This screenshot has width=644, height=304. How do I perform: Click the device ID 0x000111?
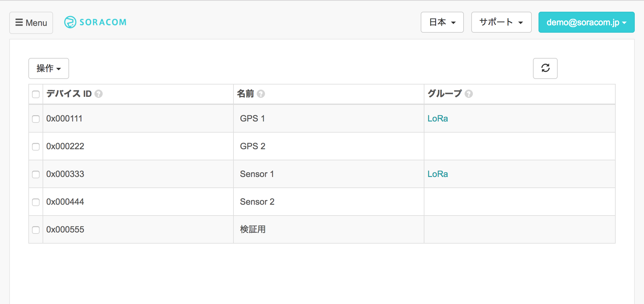[64, 118]
